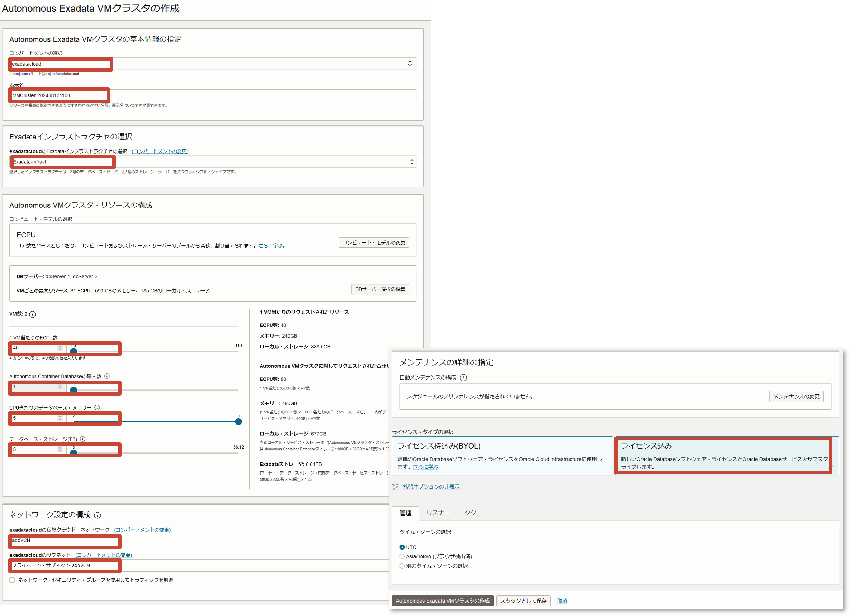Click info icon next to CPU当たりのデータベース・メモリー
The image size is (850, 616).
(x=97, y=407)
